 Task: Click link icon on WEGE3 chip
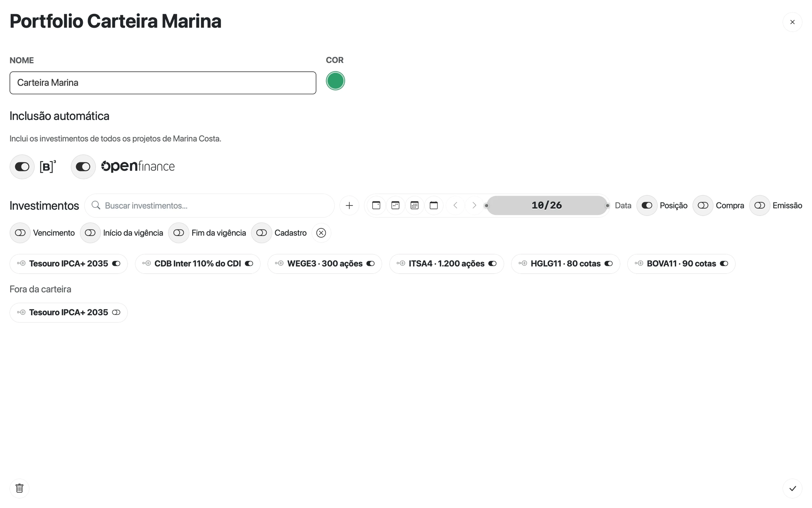[x=279, y=263]
